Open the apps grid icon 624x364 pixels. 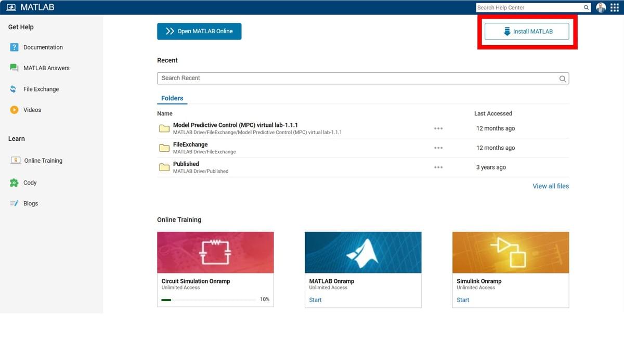tap(615, 8)
